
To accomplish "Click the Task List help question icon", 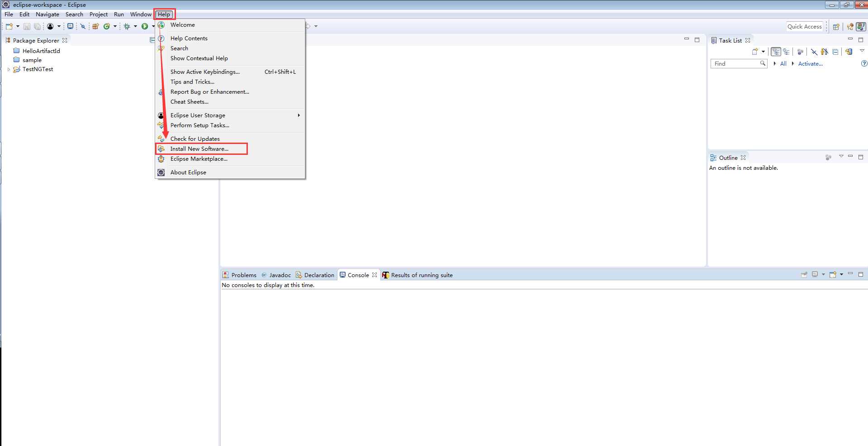I will [864, 63].
